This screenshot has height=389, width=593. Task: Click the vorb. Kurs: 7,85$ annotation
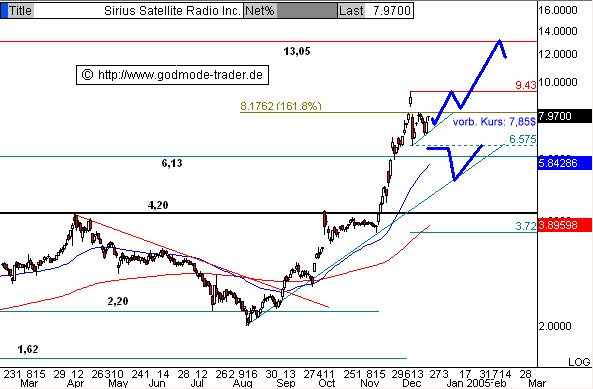click(494, 122)
